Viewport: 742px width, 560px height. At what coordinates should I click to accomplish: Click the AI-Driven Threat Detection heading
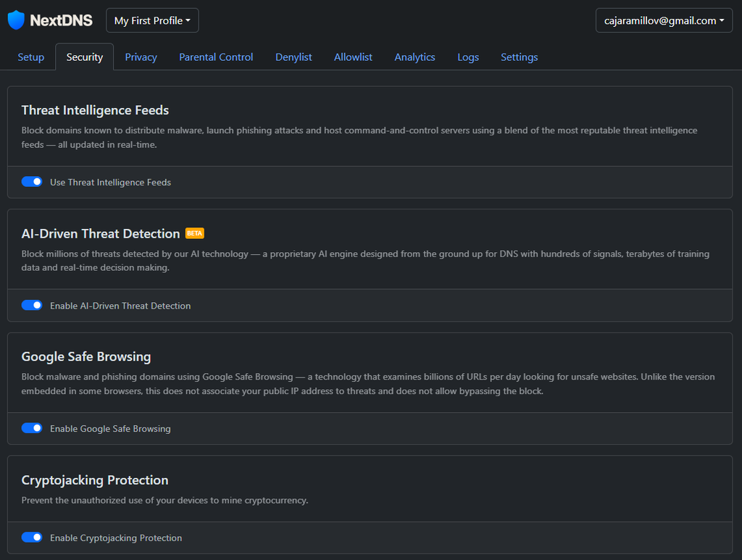click(101, 234)
